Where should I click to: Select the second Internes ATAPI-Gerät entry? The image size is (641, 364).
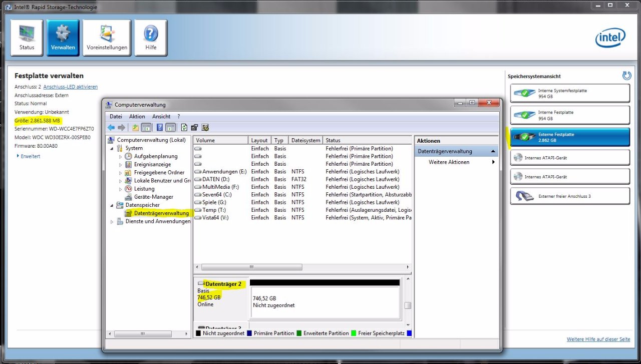pyautogui.click(x=570, y=177)
